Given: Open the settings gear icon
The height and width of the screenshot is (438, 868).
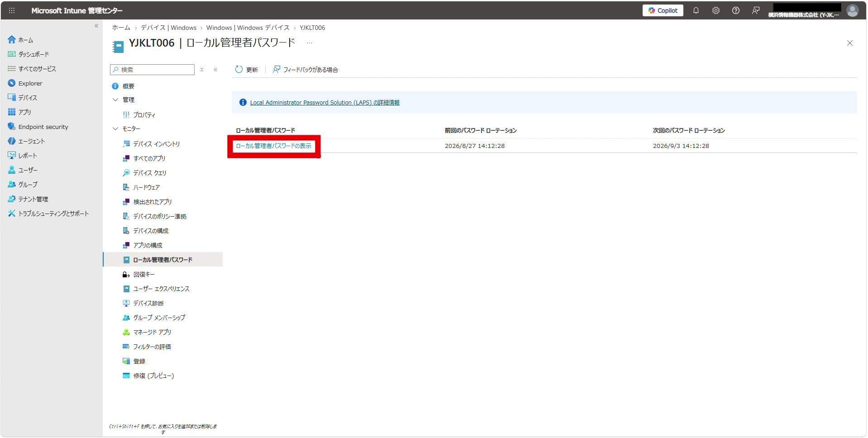Looking at the screenshot, I should click(715, 10).
